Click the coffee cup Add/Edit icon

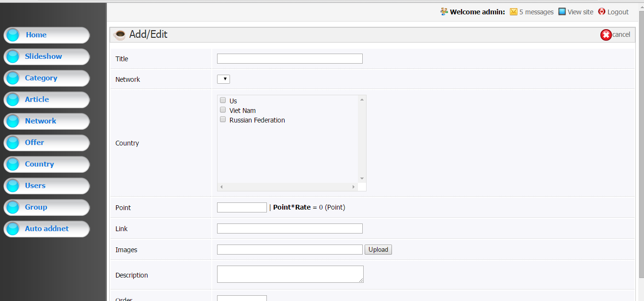pyautogui.click(x=120, y=35)
